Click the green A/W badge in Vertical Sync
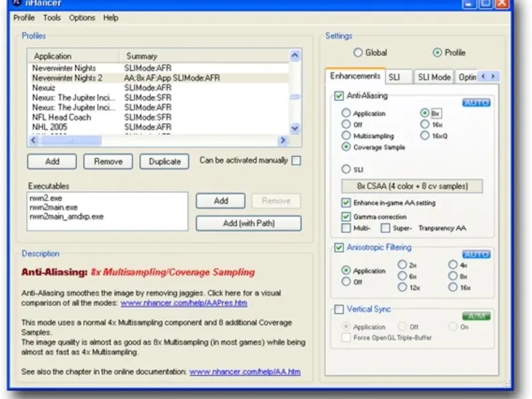Viewport: 532px width, 399px height. [476, 317]
